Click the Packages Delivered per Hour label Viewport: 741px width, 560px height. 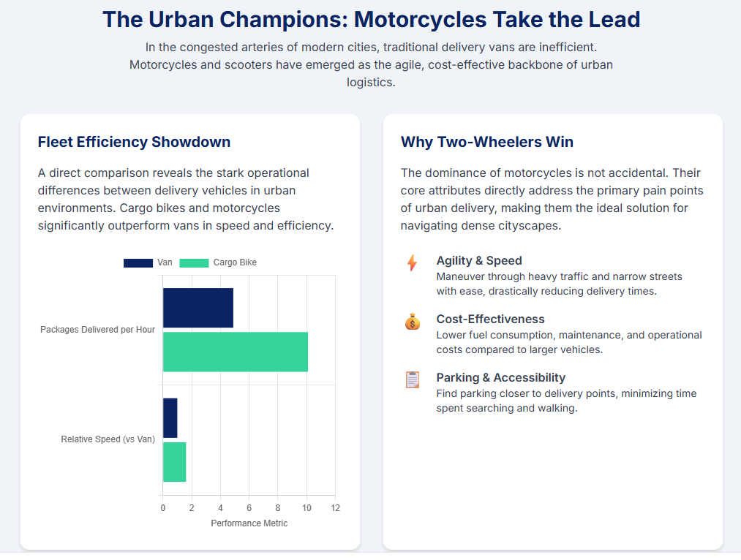pyautogui.click(x=97, y=330)
